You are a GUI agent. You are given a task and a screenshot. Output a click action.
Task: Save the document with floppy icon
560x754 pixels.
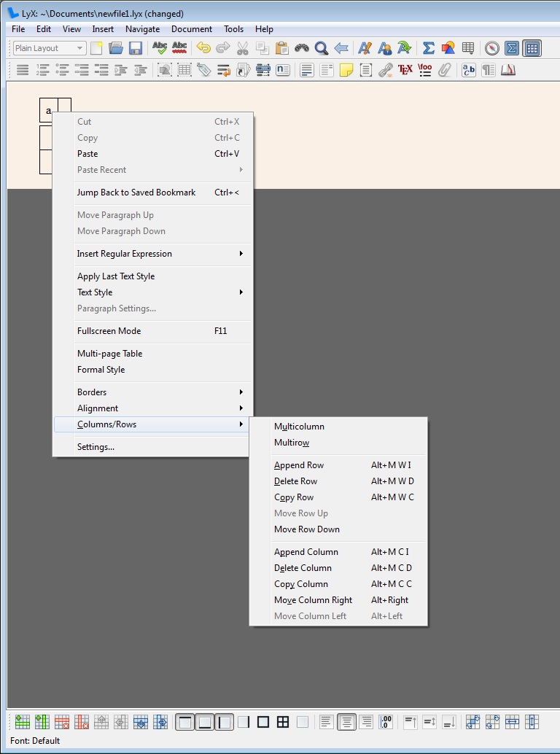pyautogui.click(x=136, y=48)
